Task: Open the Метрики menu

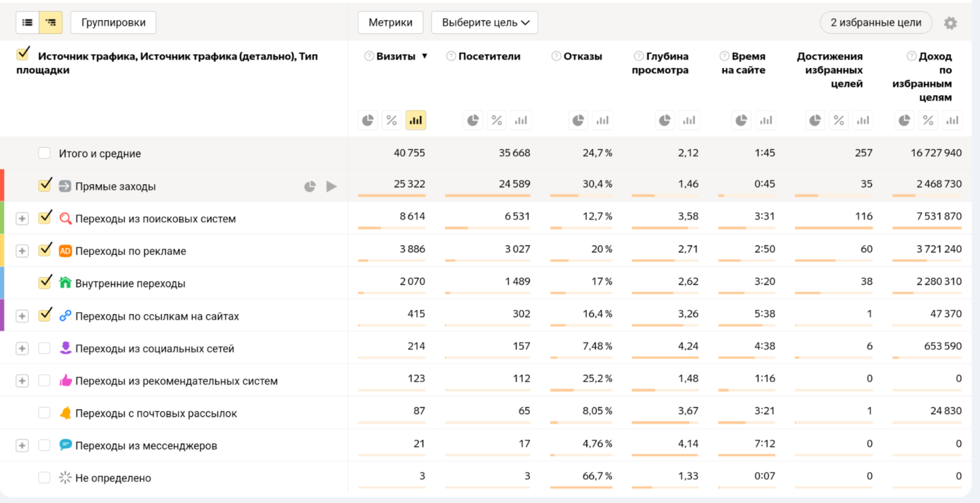Action: point(390,23)
